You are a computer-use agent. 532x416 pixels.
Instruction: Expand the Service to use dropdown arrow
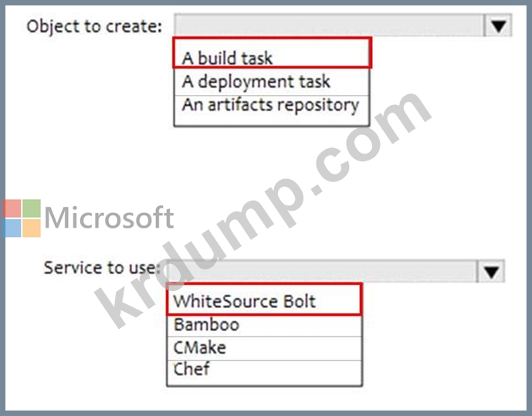(x=491, y=271)
